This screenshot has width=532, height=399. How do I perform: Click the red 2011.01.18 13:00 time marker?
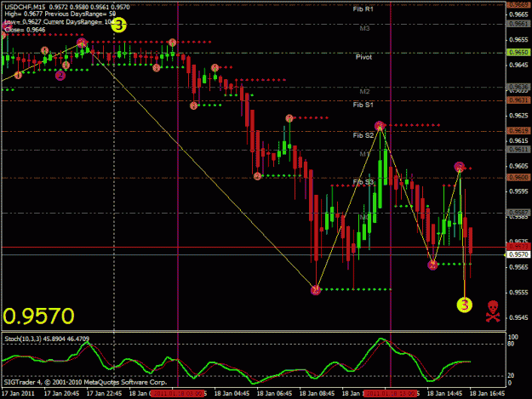click(390, 394)
